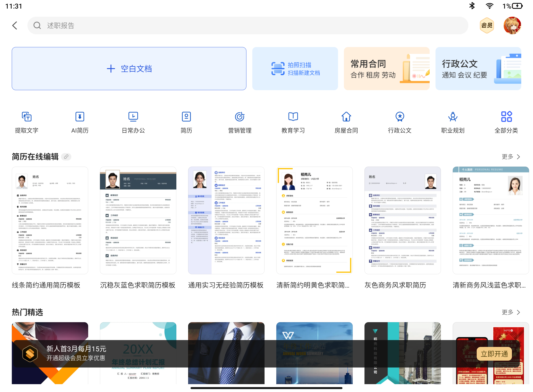Viewport: 533px width, 392px height.
Task: Open 沉稳灰蓝色求职简历模板 thumbnail
Action: pyautogui.click(x=138, y=220)
